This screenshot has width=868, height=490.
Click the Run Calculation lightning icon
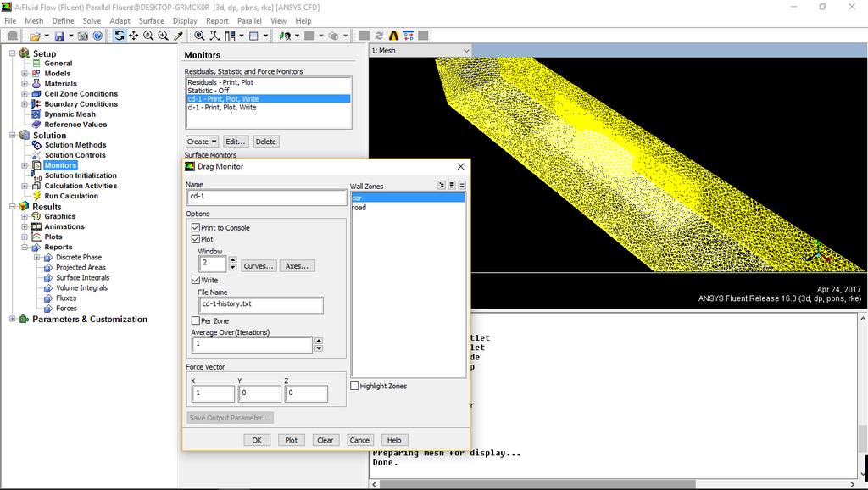pyautogui.click(x=36, y=196)
